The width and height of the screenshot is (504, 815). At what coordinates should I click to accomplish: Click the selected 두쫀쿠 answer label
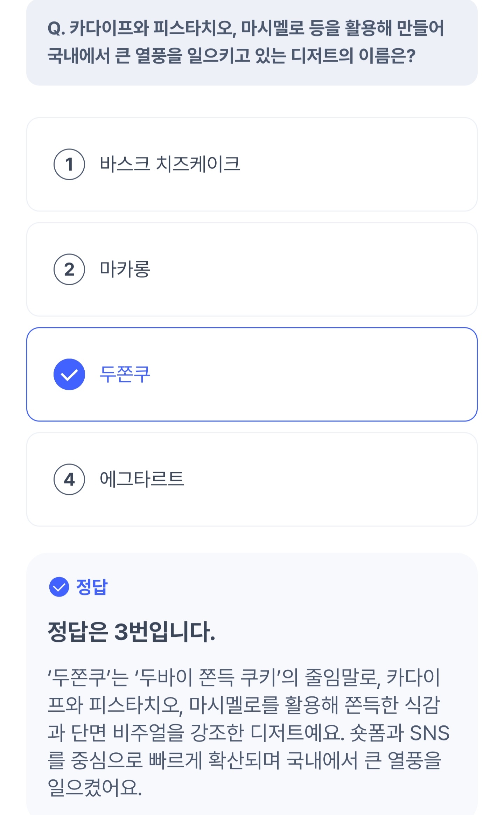point(125,374)
